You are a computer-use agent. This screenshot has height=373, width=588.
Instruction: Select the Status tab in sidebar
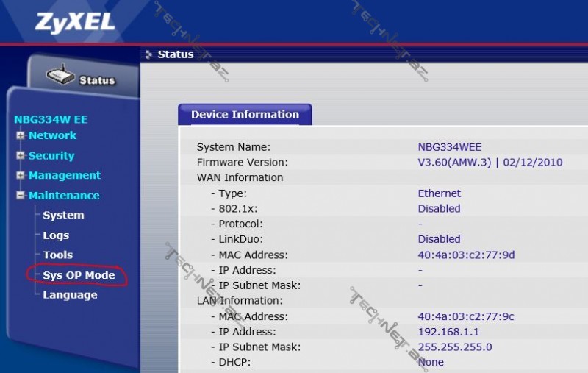pos(96,80)
